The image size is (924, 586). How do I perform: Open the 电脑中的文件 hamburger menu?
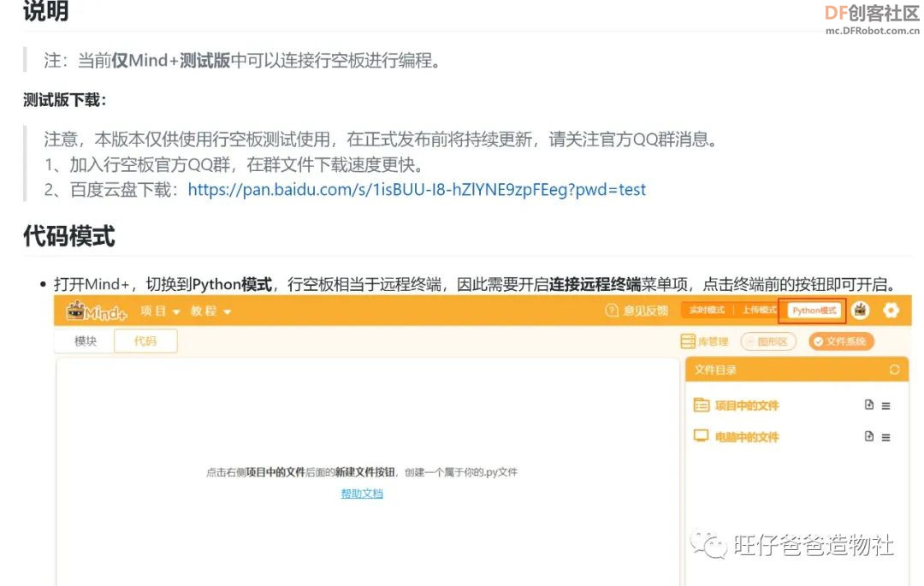click(885, 438)
